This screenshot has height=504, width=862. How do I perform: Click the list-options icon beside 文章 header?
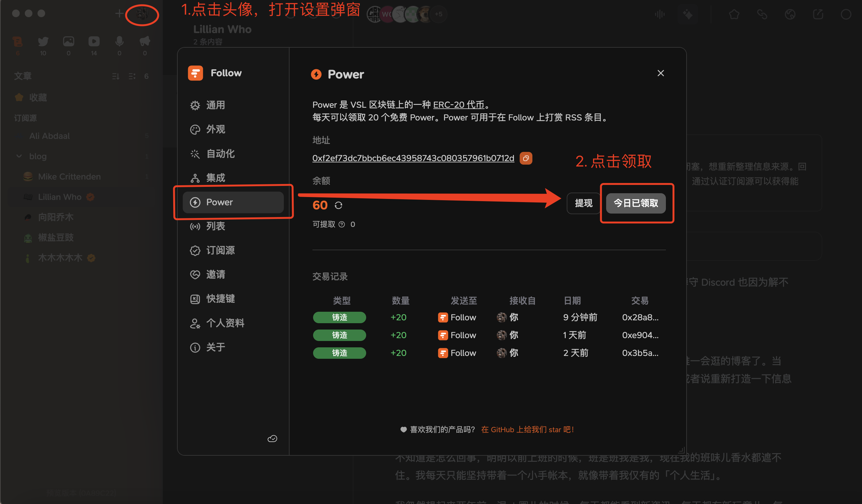click(132, 76)
